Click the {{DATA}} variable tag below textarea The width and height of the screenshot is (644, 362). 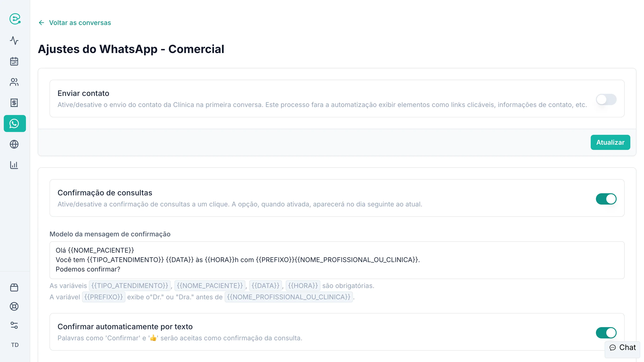pos(265,286)
